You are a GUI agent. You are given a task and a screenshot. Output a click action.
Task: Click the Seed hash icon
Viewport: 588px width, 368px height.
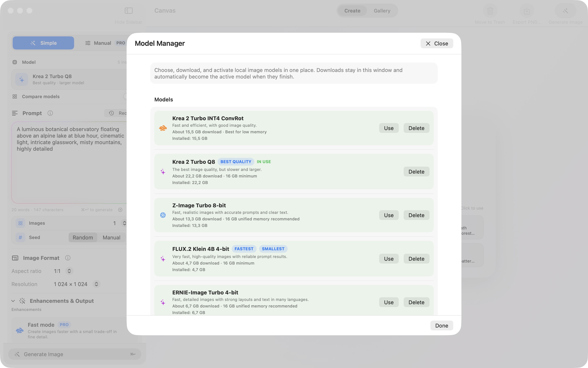(20, 237)
